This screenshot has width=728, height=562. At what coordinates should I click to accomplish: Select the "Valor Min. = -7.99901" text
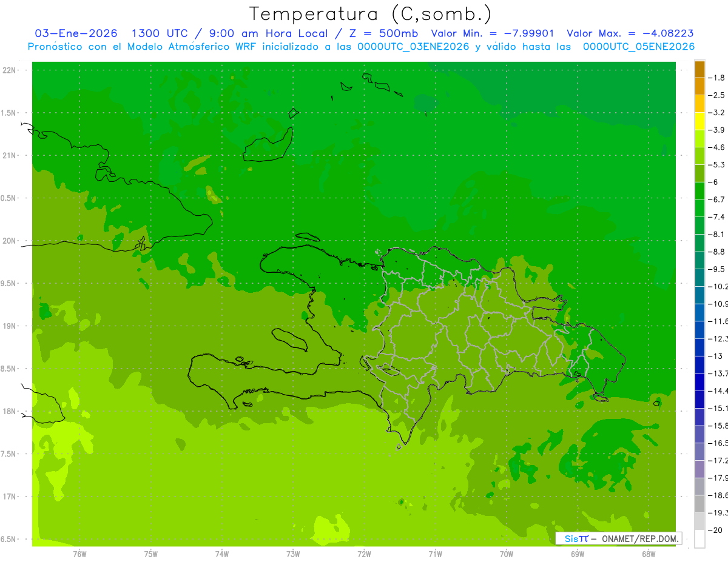click(x=494, y=33)
